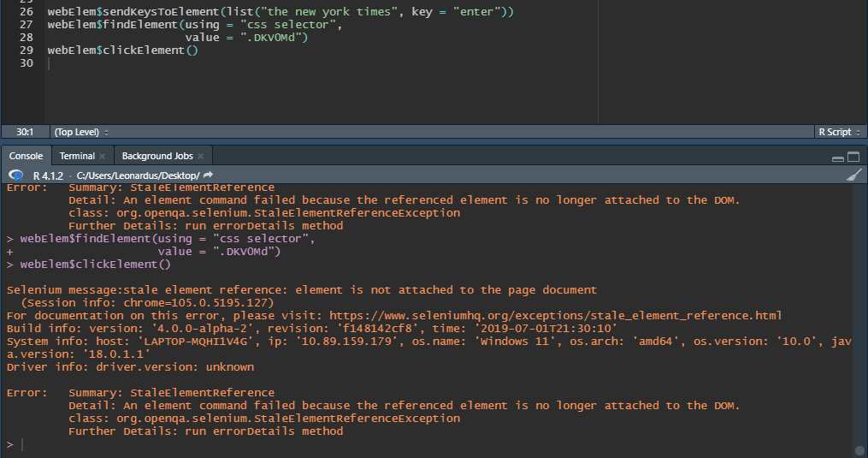
Task: Click 'Selenium message:stale element reference' console line
Action: (302, 290)
